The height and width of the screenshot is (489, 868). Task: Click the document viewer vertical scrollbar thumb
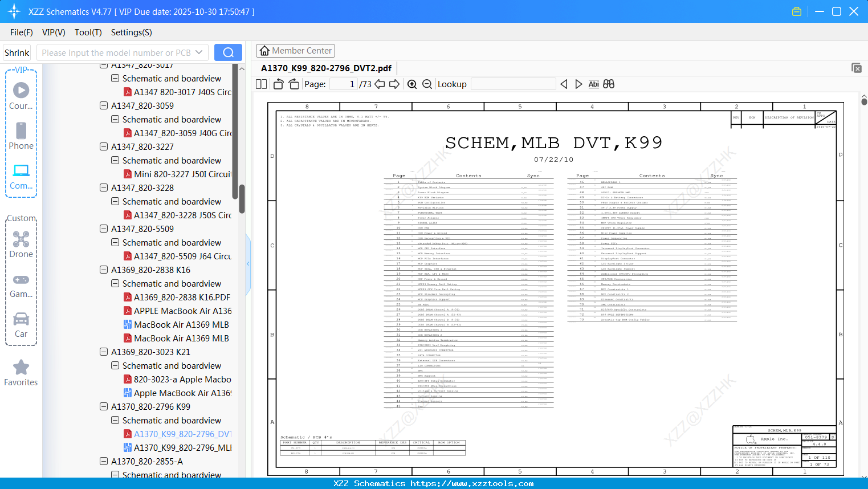864,101
